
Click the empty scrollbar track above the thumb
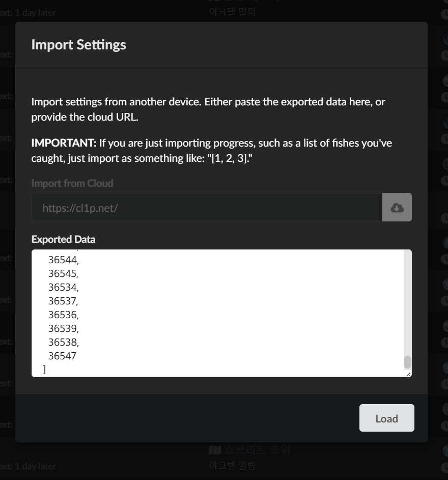(x=407, y=302)
